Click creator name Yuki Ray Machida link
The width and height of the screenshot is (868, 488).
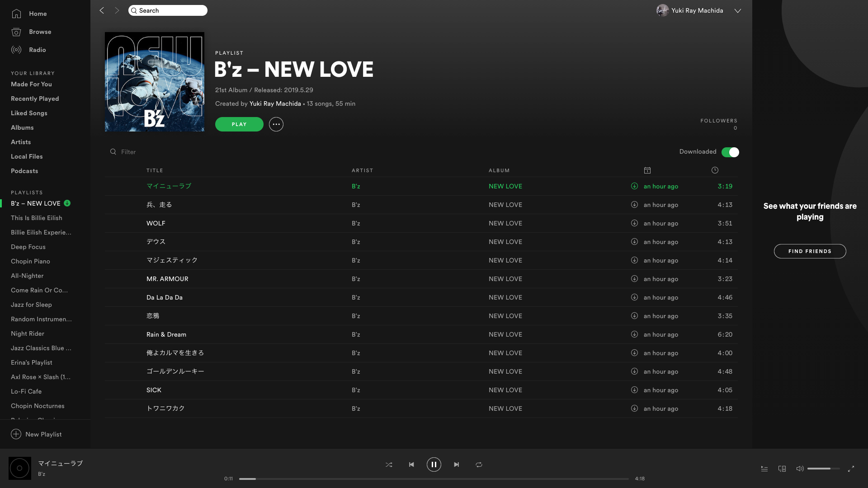click(275, 103)
